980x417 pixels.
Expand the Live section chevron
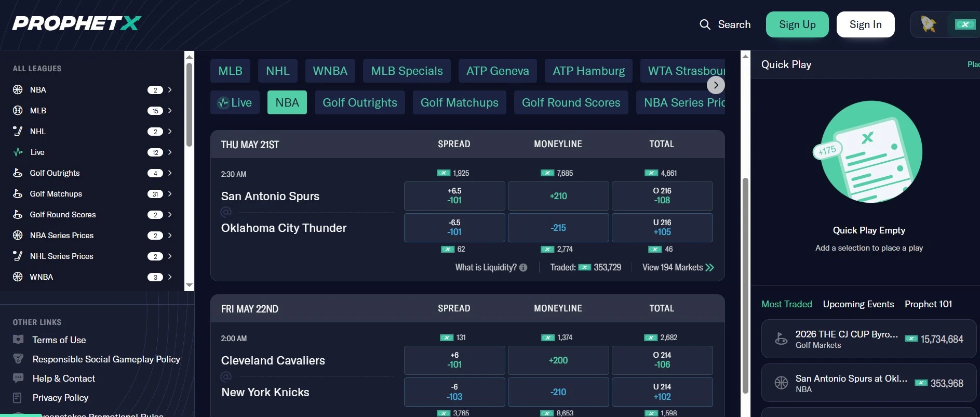click(170, 152)
